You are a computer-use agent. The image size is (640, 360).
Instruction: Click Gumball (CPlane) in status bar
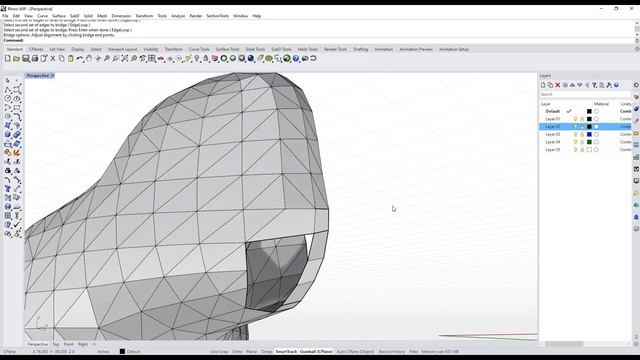(x=316, y=351)
